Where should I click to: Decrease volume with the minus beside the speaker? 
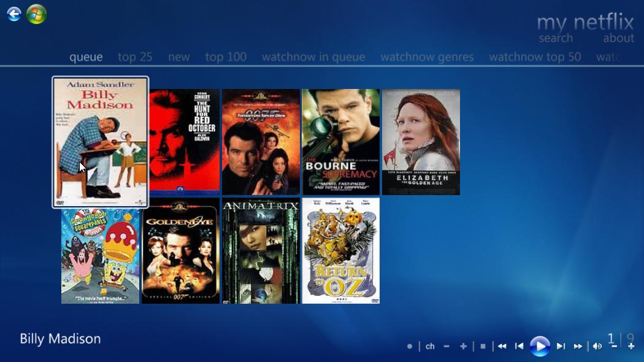(x=615, y=347)
